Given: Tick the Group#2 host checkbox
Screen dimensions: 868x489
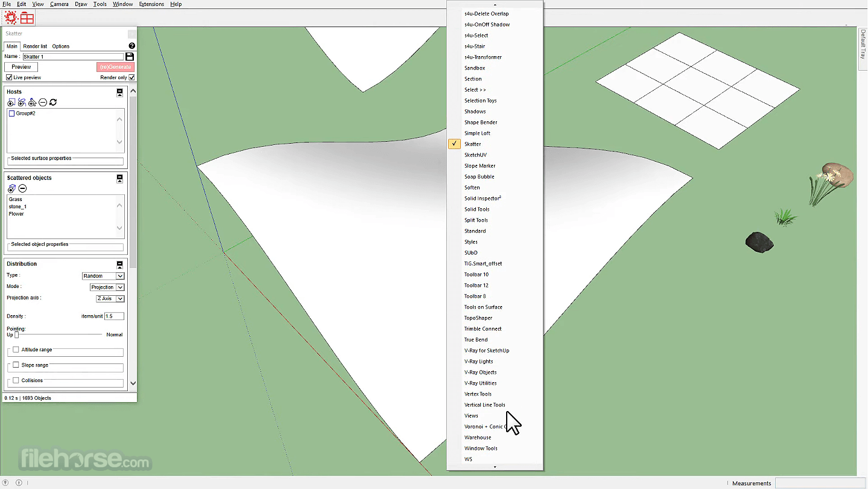Looking at the screenshot, I should [x=11, y=113].
